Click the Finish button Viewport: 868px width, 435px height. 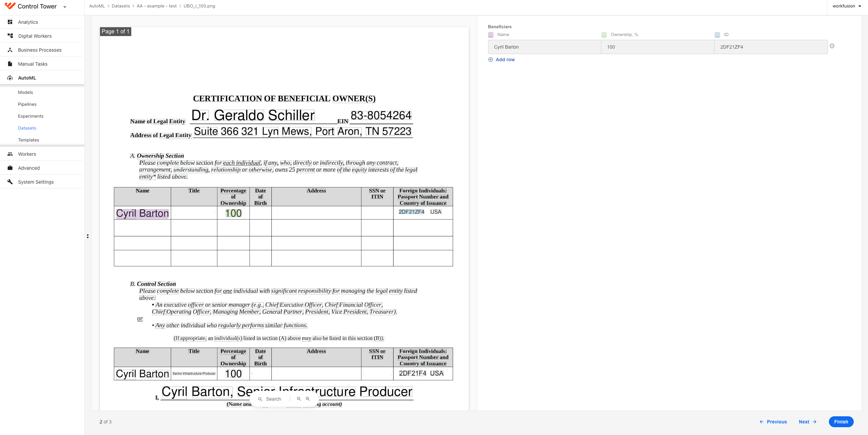point(841,422)
